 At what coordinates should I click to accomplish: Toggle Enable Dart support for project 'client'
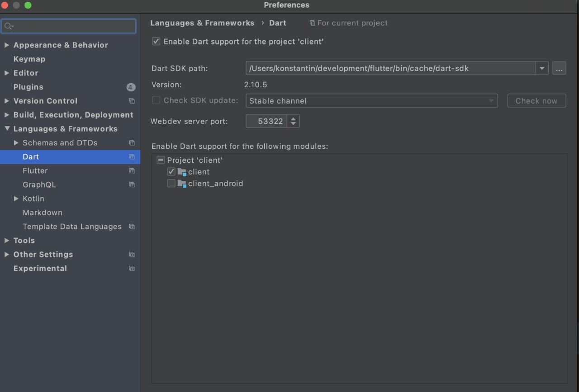point(156,42)
